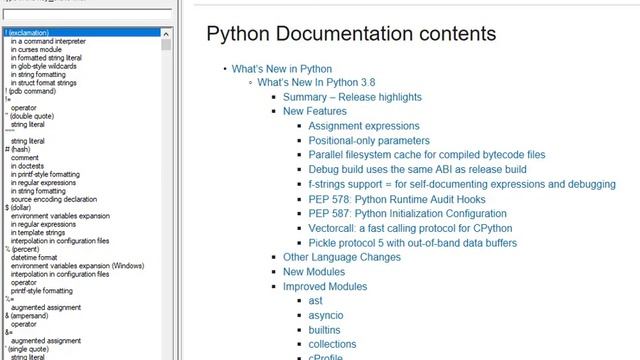Open 'PEP 578: Python Runtime Audit Hooks'
This screenshot has height=360, width=640.
(x=397, y=199)
